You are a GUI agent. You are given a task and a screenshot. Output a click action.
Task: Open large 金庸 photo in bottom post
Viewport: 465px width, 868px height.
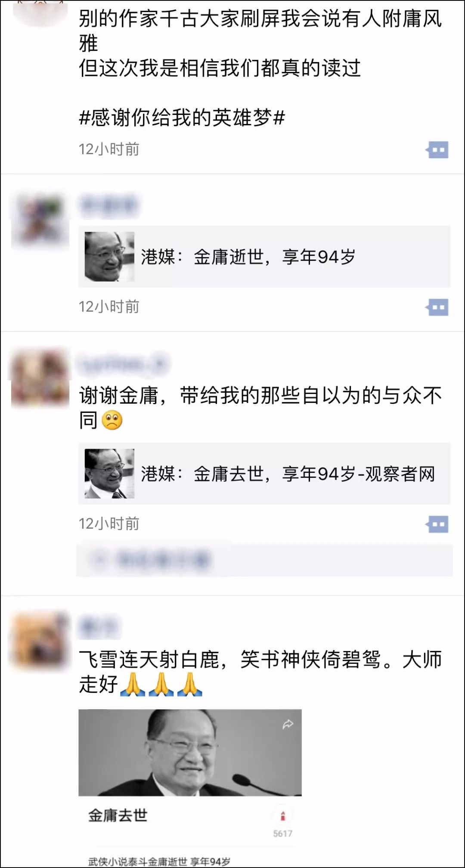(x=190, y=752)
